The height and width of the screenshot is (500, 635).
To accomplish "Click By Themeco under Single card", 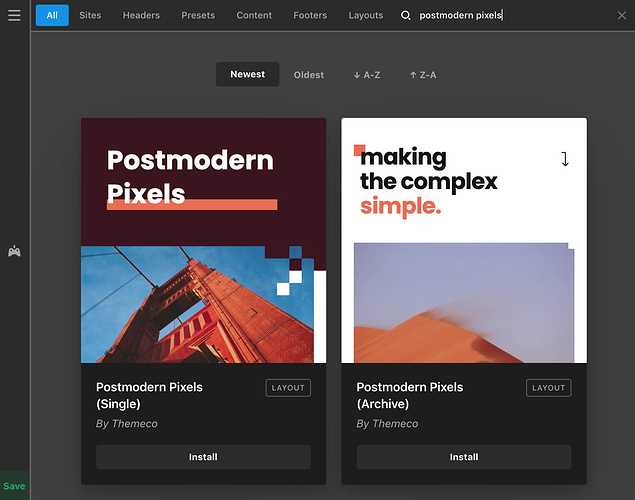I will 127,424.
